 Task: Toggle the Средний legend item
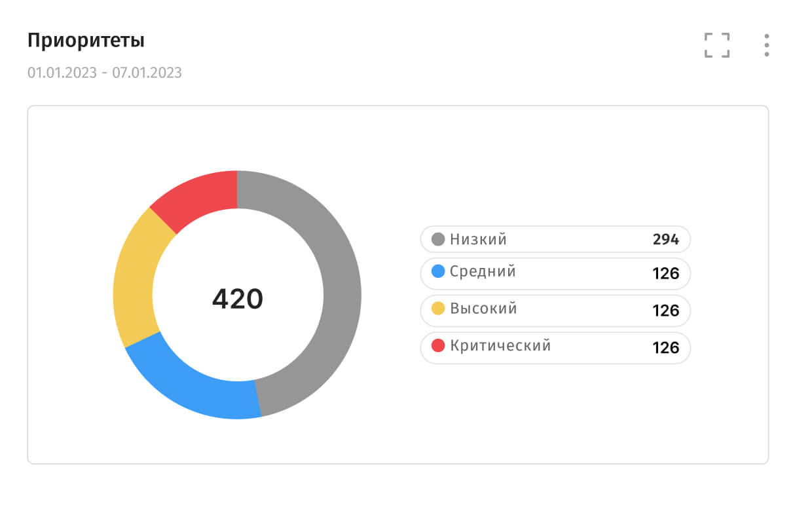point(555,273)
